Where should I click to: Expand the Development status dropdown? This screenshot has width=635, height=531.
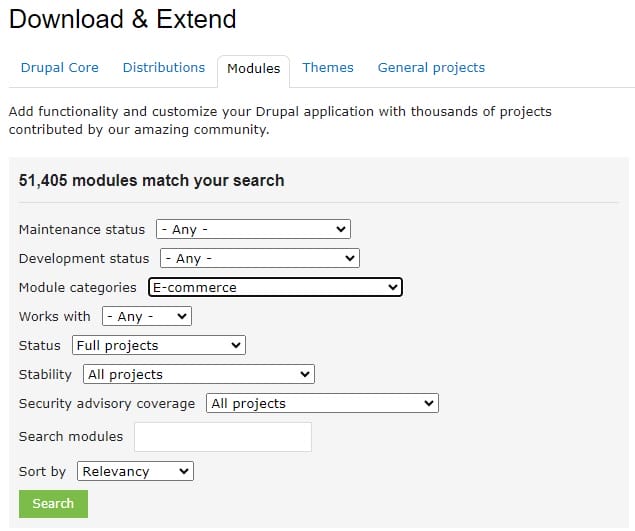pyautogui.click(x=260, y=258)
